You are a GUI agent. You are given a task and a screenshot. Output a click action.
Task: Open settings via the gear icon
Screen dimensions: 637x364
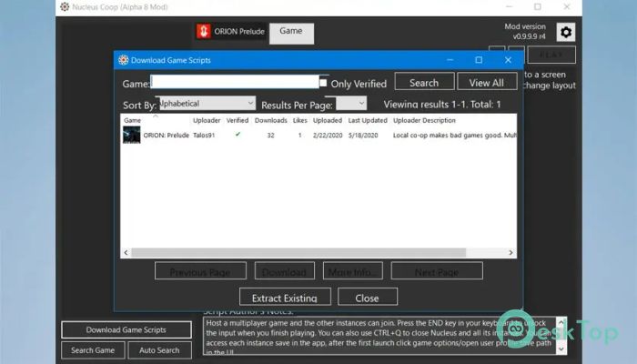[x=565, y=32]
